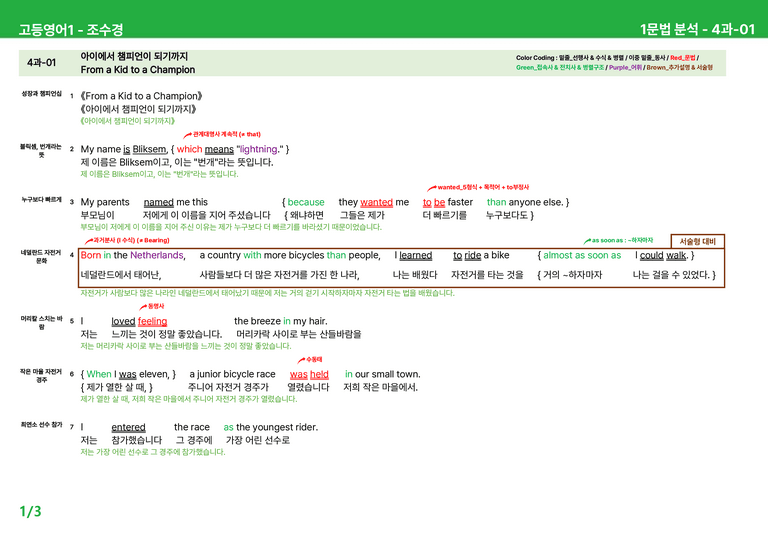Click the red phrase 'Born' in sentence 4
The width and height of the screenshot is (768, 543).
(91, 255)
